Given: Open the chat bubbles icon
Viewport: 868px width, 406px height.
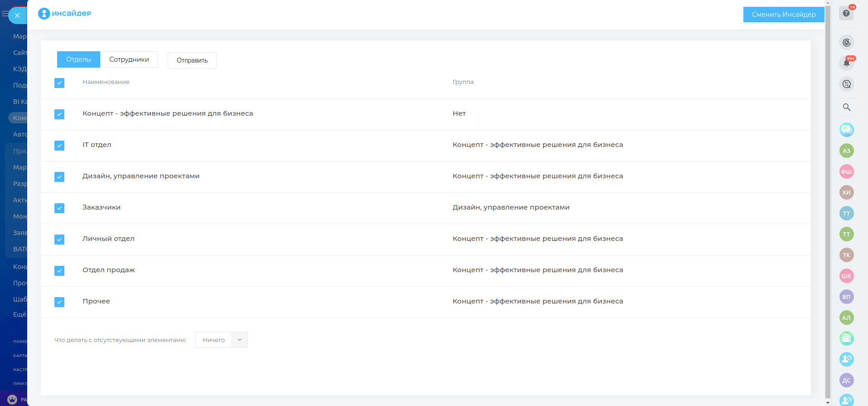Looking at the screenshot, I should tap(846, 130).
